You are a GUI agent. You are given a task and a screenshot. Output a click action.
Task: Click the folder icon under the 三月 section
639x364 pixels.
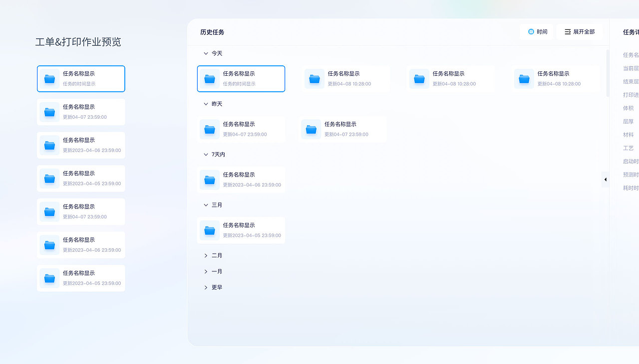209,230
